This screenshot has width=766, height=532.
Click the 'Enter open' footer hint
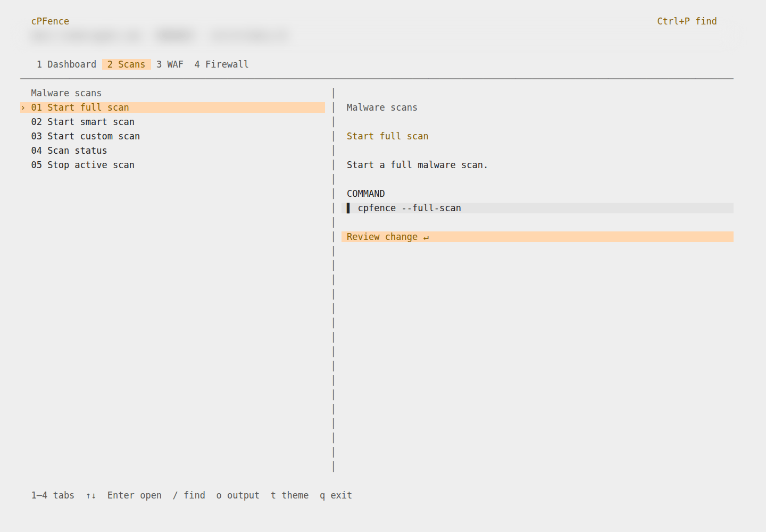click(135, 495)
